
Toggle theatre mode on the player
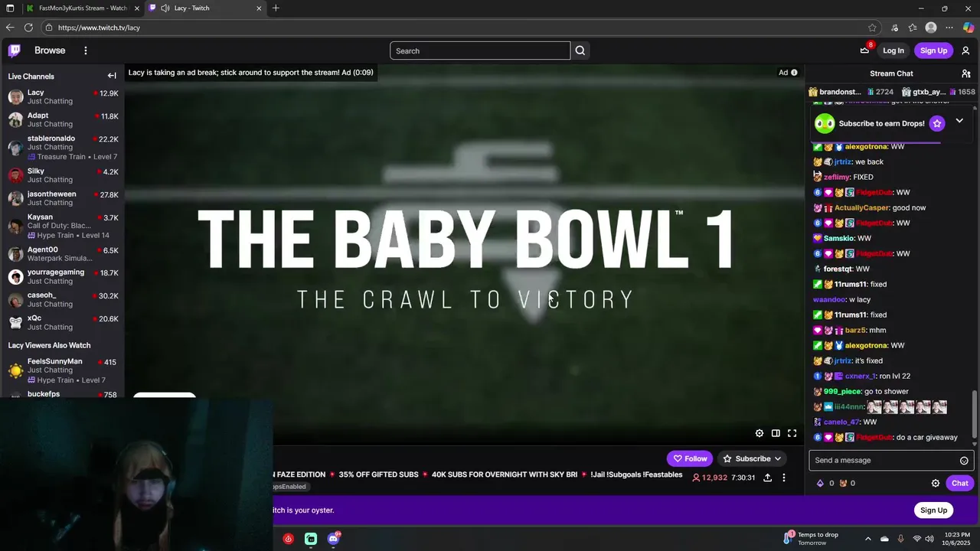click(776, 433)
